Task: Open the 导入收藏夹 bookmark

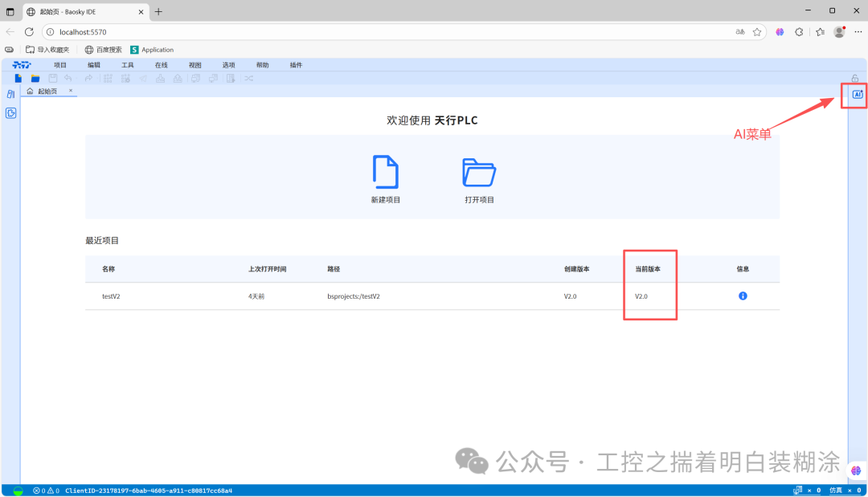Action: click(x=47, y=50)
